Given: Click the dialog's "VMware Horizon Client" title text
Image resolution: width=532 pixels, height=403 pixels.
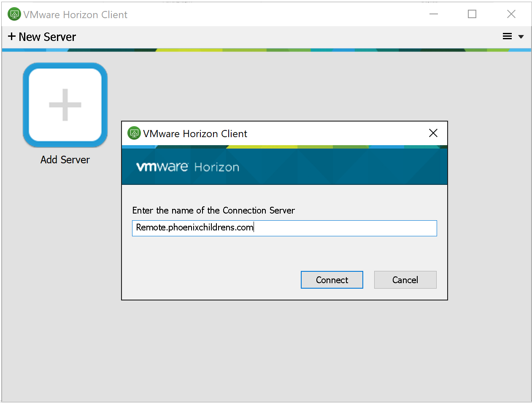Looking at the screenshot, I should [195, 134].
